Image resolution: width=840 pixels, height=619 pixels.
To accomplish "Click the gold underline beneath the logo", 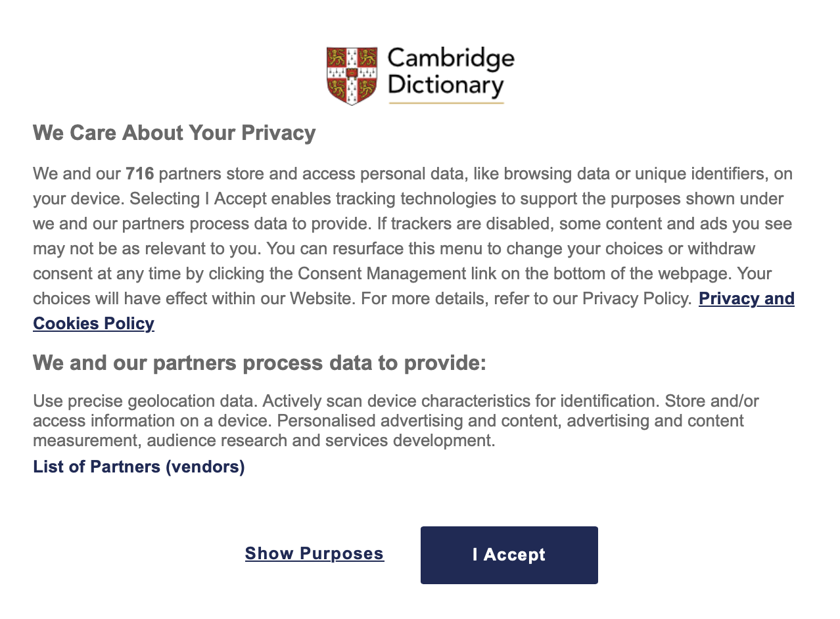I will pyautogui.click(x=446, y=103).
